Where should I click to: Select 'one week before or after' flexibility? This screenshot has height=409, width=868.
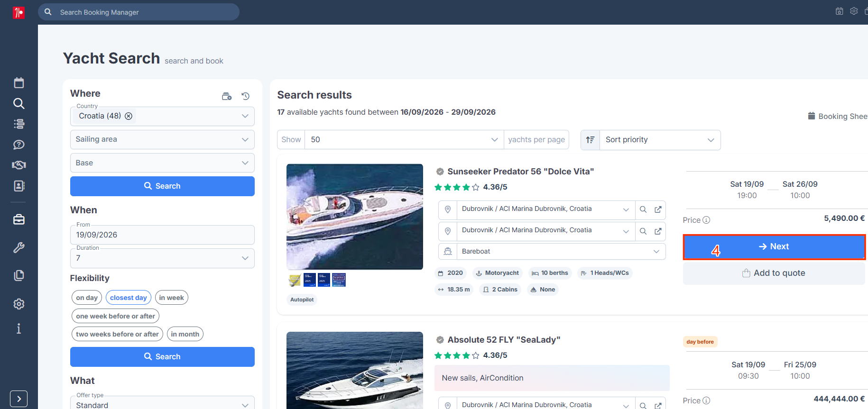point(116,316)
